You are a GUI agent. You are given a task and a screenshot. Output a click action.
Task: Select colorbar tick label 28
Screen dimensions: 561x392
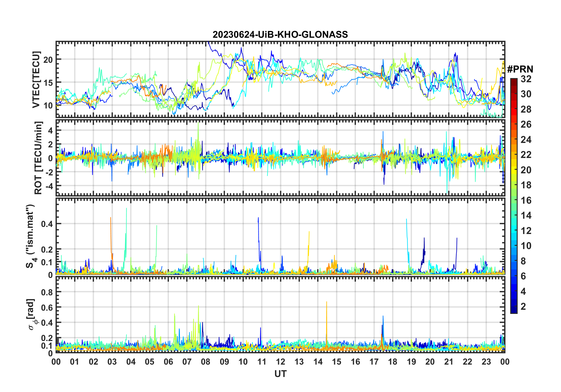click(x=526, y=109)
